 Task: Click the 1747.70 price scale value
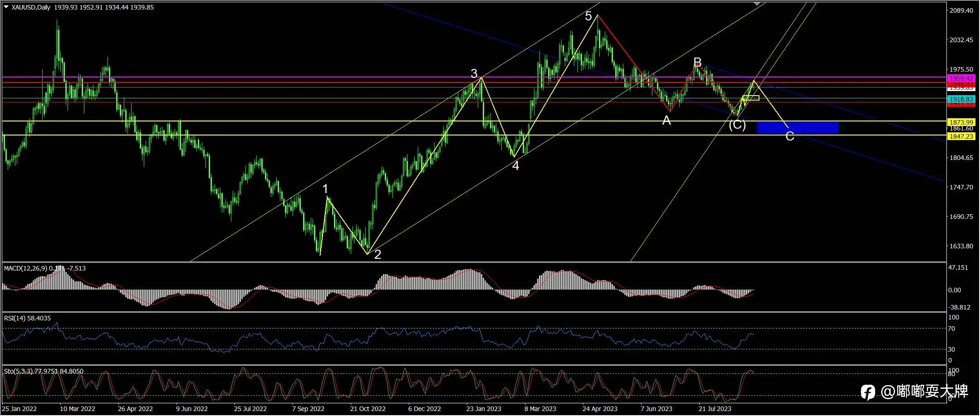click(x=961, y=187)
